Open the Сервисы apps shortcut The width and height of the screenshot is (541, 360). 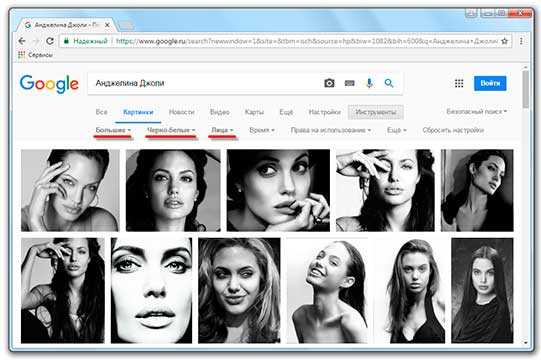point(36,55)
